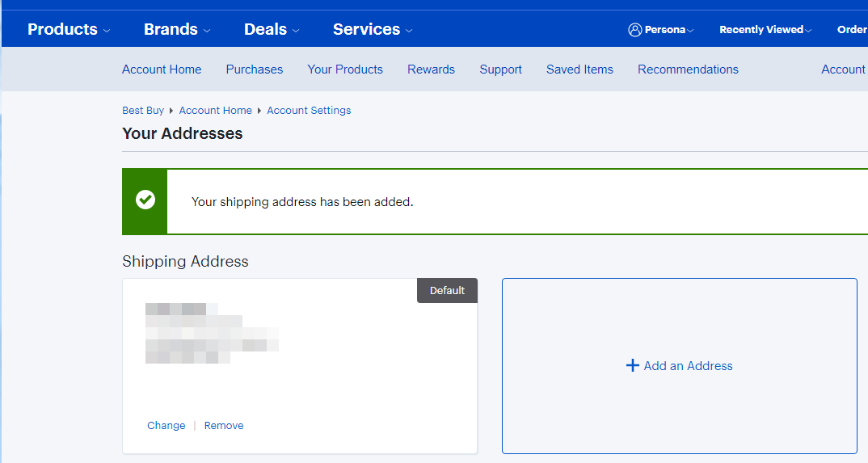868x463 pixels.
Task: Expand the Deals menu
Action: [271, 30]
